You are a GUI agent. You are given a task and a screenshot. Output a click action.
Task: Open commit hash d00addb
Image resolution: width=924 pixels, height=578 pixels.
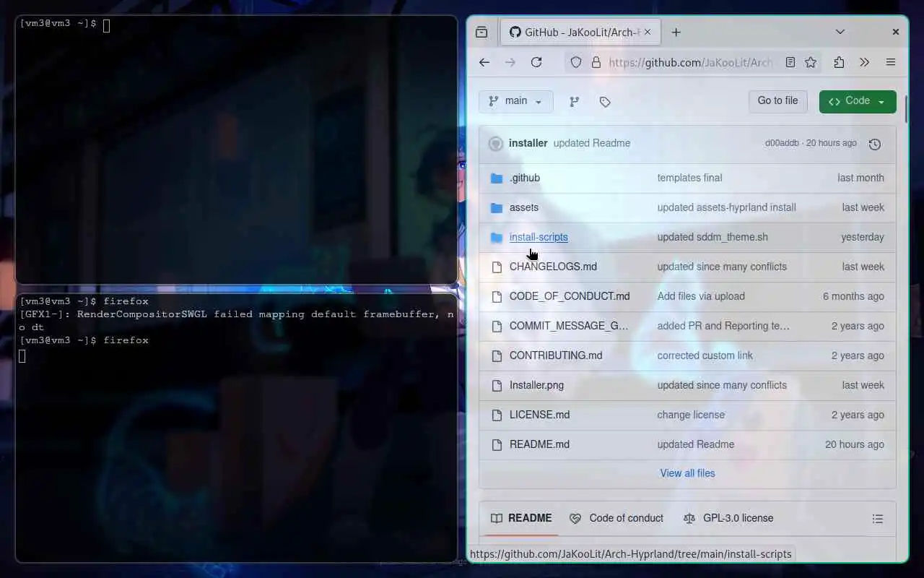782,143
